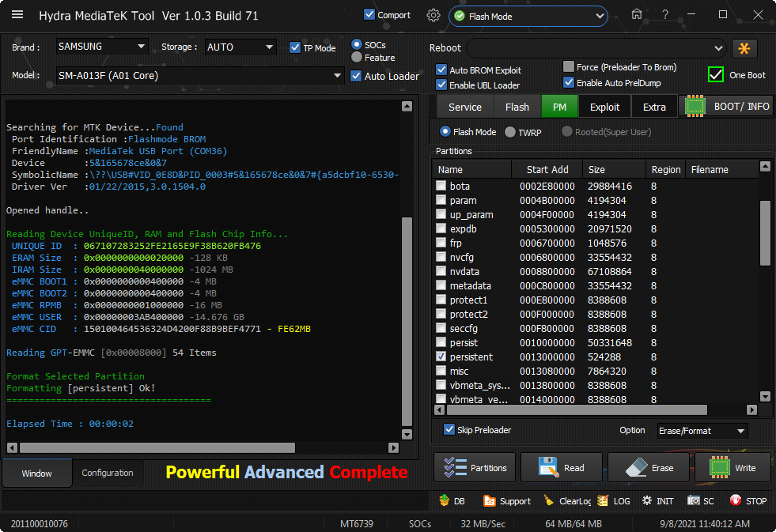Open settings gear next to Comport
This screenshot has width=776, height=532.
(433, 15)
